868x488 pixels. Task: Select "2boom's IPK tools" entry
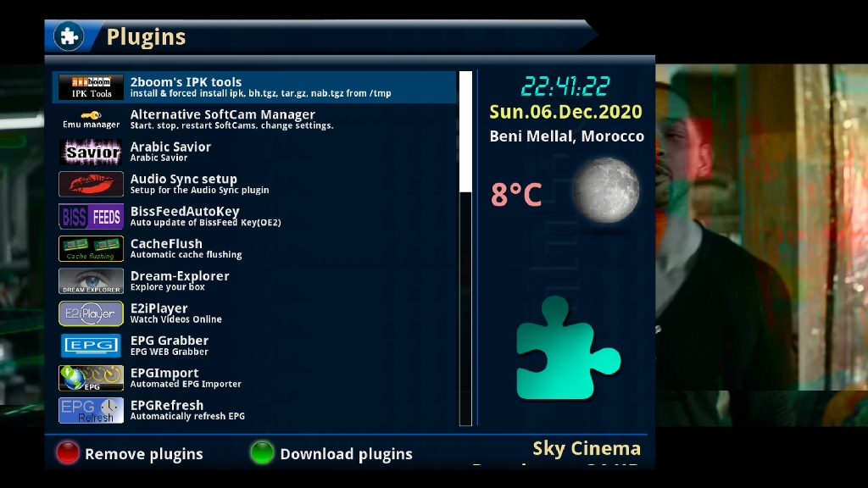(x=254, y=87)
